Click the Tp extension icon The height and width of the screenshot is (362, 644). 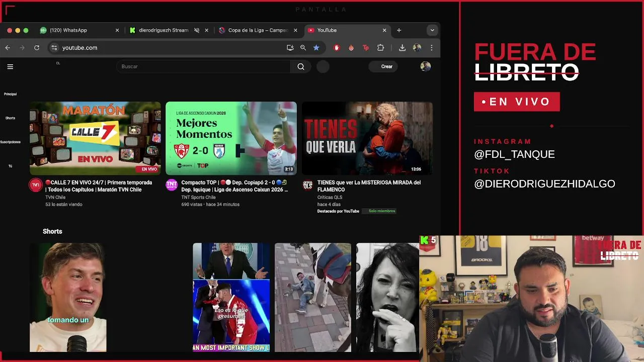[x=366, y=48]
